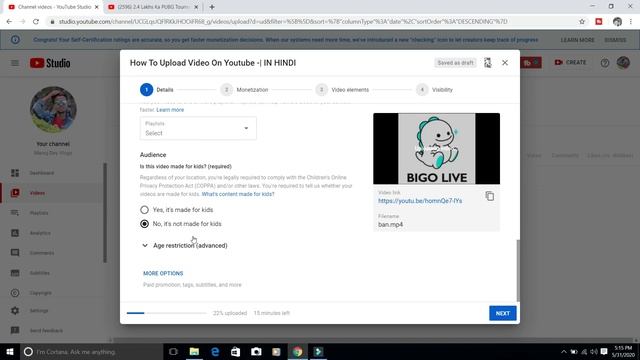640x360 pixels.
Task: Click the red browser extension icon
Action: (x=599, y=22)
